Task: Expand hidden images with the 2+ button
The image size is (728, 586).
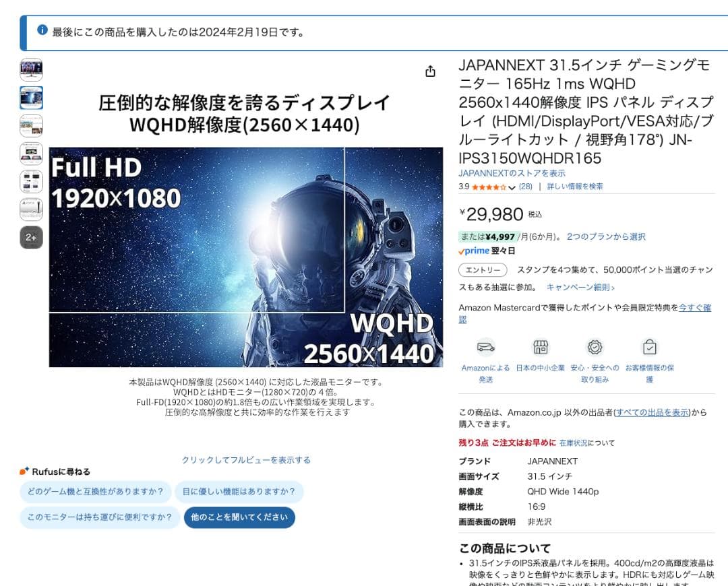Action: [x=30, y=237]
